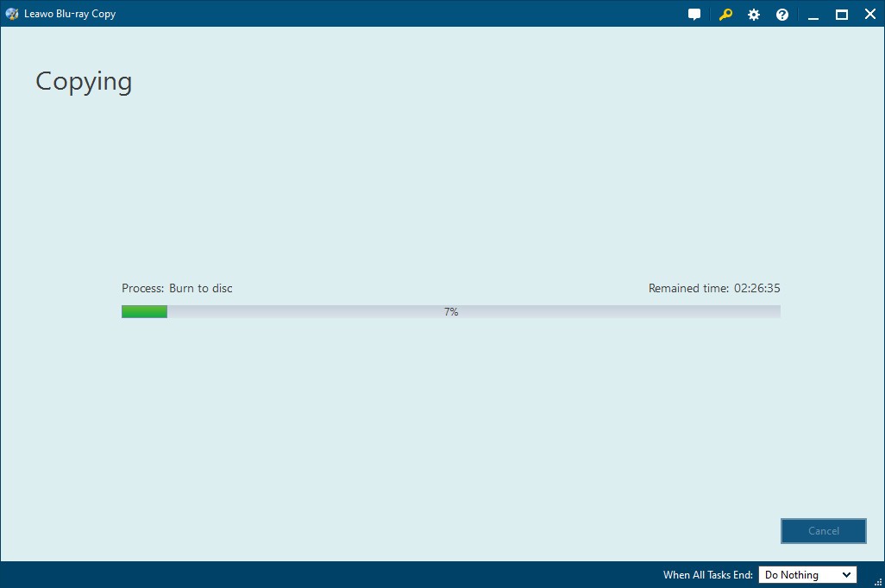Expand the dropdown chevron beside Do Nothing
Screen dimensions: 885x588
point(846,574)
